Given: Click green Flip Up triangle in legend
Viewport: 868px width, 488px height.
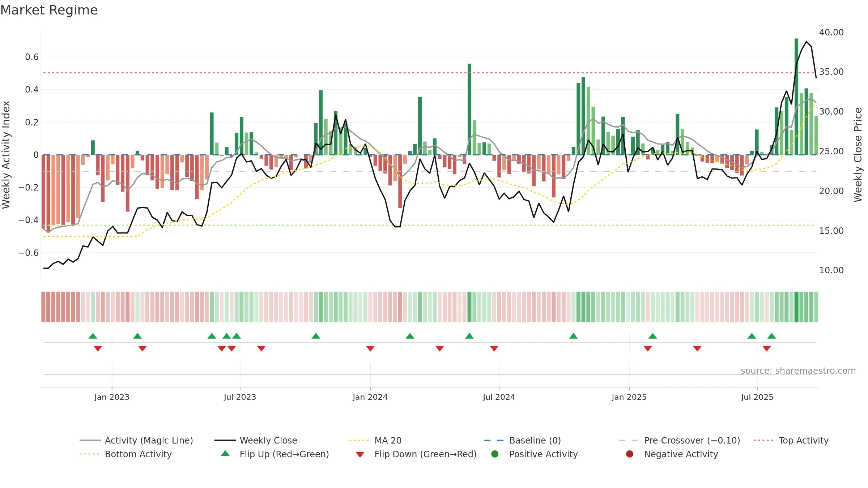Looking at the screenshot, I should 225,453.
